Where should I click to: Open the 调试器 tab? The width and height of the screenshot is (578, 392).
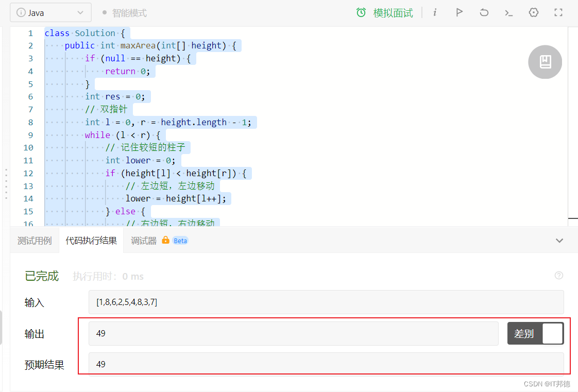(x=144, y=241)
